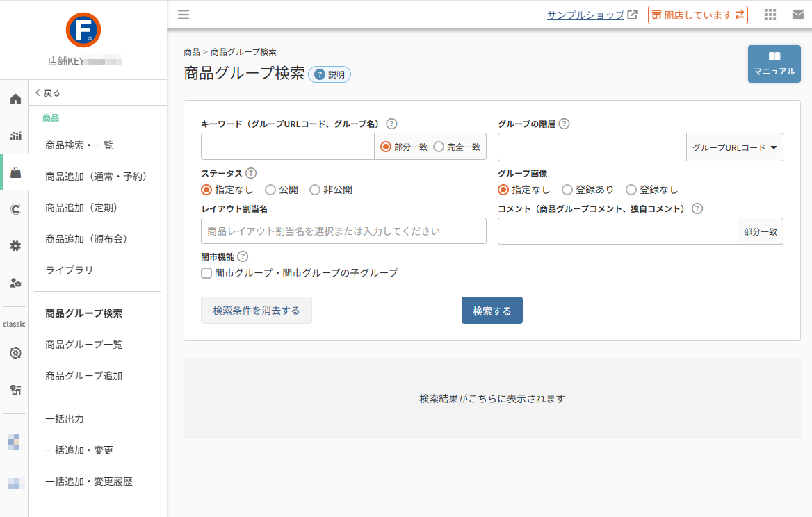Click help icon next to 闇市機能
Image resolution: width=812 pixels, height=517 pixels.
tap(243, 256)
